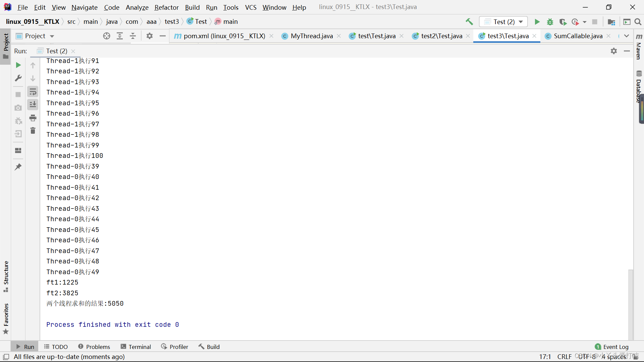Open run configuration wrench icon
Viewport: 644px width, 362px height.
pos(18,78)
